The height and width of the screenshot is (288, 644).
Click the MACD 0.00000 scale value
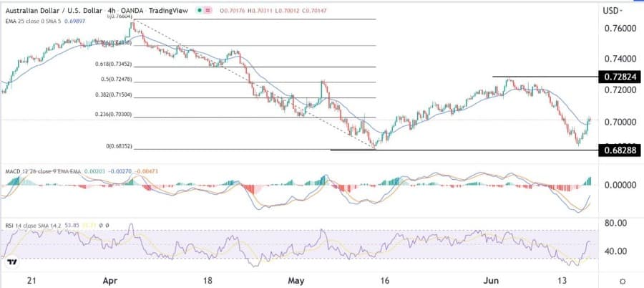[x=620, y=185]
